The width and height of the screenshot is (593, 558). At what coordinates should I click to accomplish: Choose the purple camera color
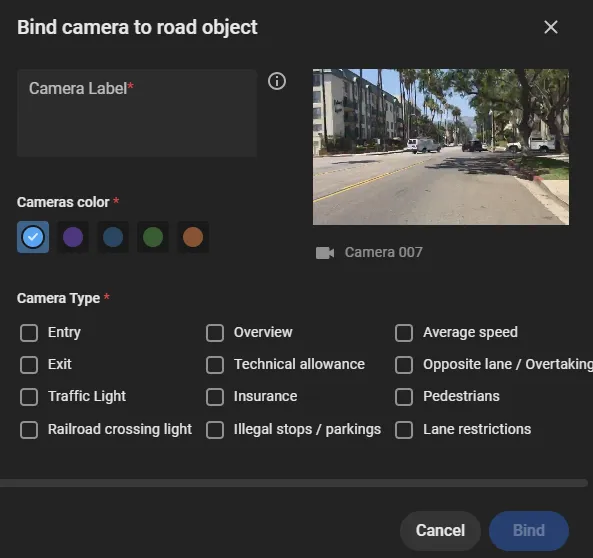pos(73,237)
